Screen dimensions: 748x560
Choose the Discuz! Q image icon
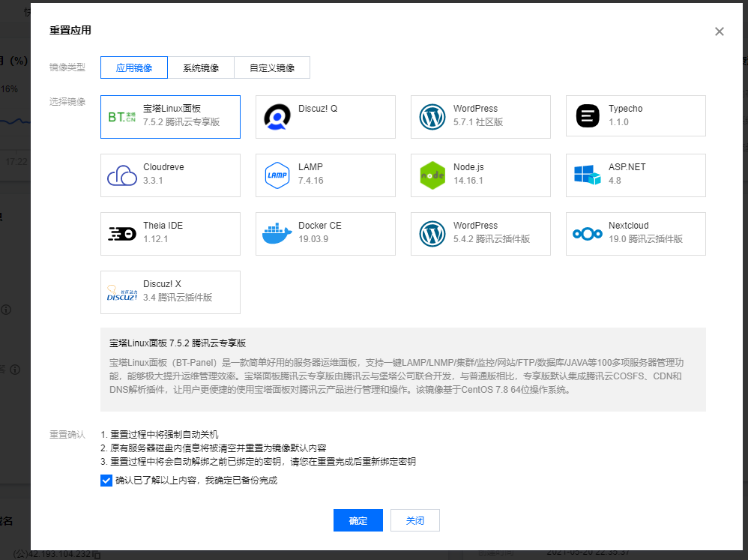point(277,117)
